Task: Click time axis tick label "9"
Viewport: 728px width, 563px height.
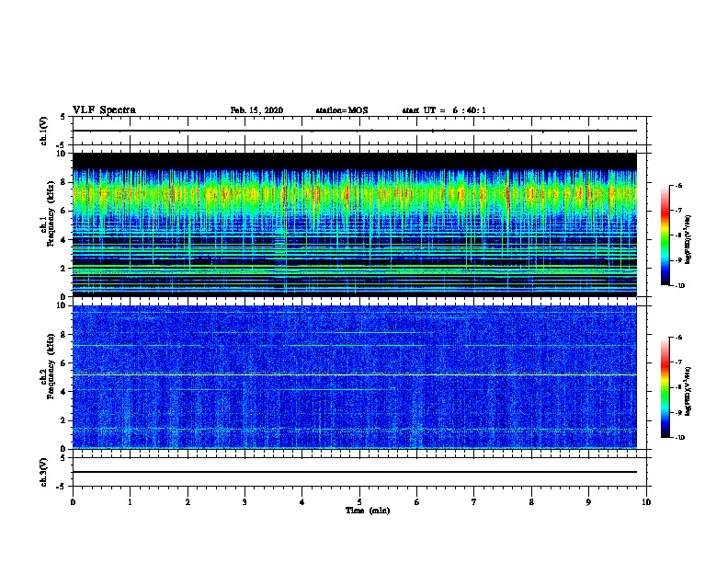Action: [x=588, y=502]
